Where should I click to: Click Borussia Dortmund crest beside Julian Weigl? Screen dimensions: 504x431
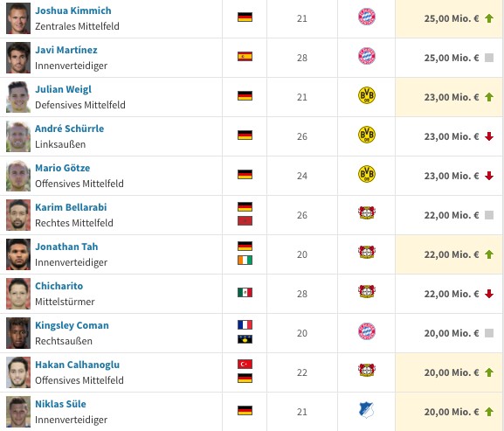367,95
